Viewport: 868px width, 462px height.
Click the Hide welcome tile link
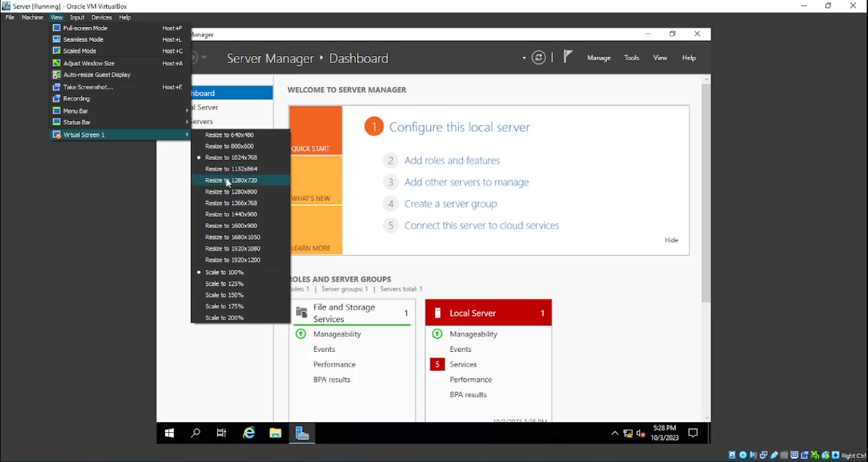click(671, 240)
